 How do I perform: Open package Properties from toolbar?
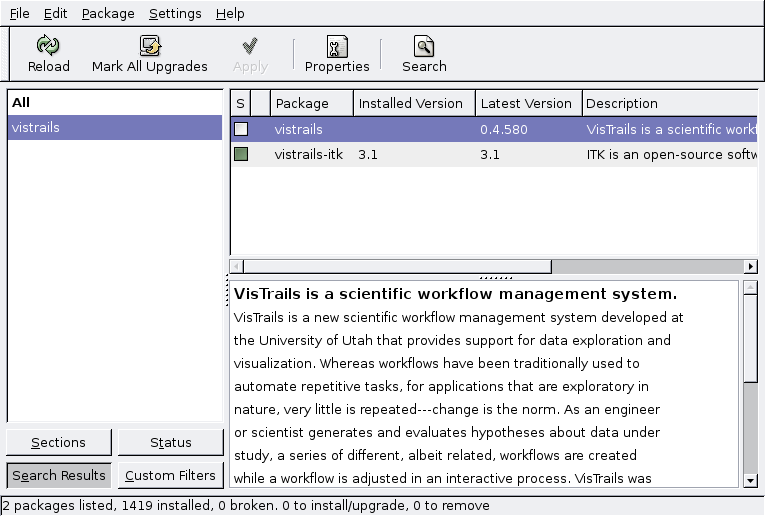coord(337,46)
